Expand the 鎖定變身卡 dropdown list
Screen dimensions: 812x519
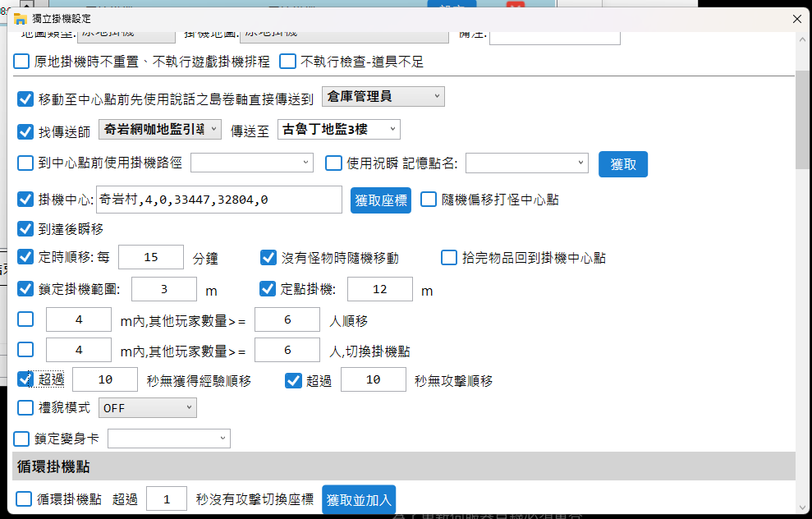[x=169, y=438]
